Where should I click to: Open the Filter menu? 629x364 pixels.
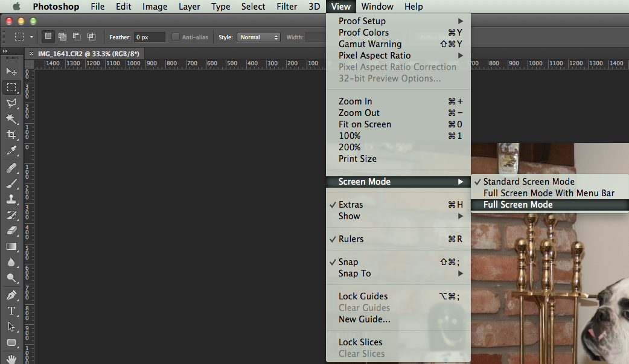287,7
